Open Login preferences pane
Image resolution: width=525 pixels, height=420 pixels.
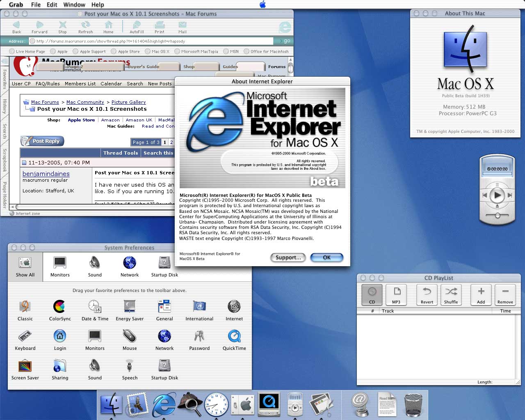[x=60, y=340]
